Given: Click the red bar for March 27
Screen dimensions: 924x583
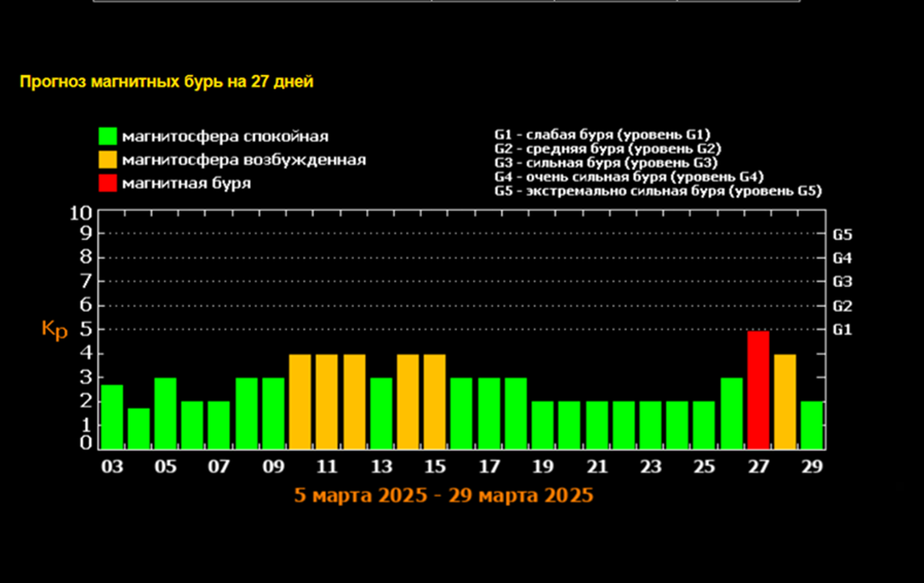Looking at the screenshot, I should pyautogui.click(x=758, y=390).
